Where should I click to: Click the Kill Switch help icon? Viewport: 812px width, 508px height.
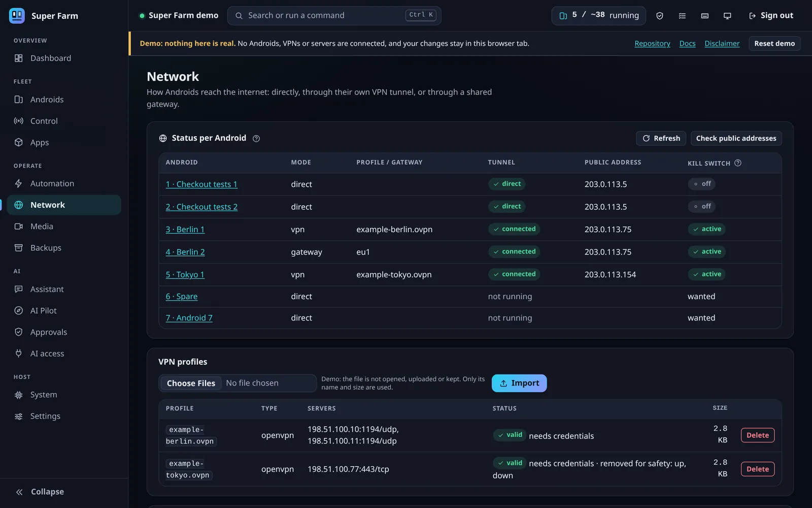(x=738, y=163)
